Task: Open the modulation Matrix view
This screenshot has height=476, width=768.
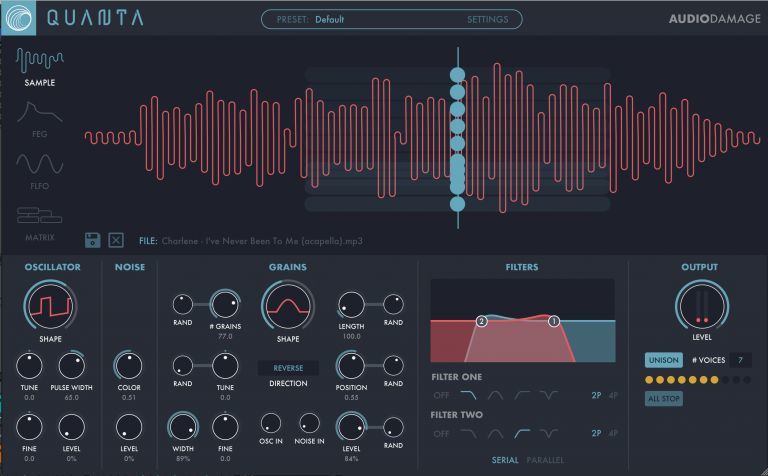Action: pyautogui.click(x=40, y=221)
